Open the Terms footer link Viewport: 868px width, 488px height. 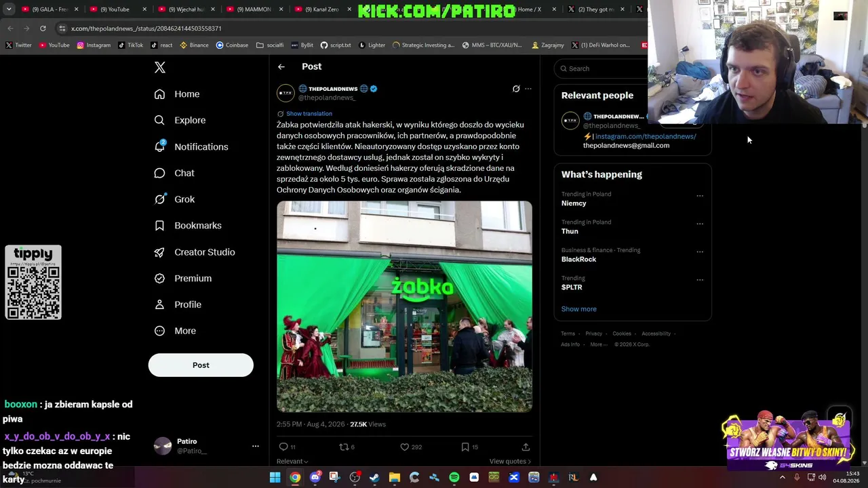pyautogui.click(x=568, y=333)
